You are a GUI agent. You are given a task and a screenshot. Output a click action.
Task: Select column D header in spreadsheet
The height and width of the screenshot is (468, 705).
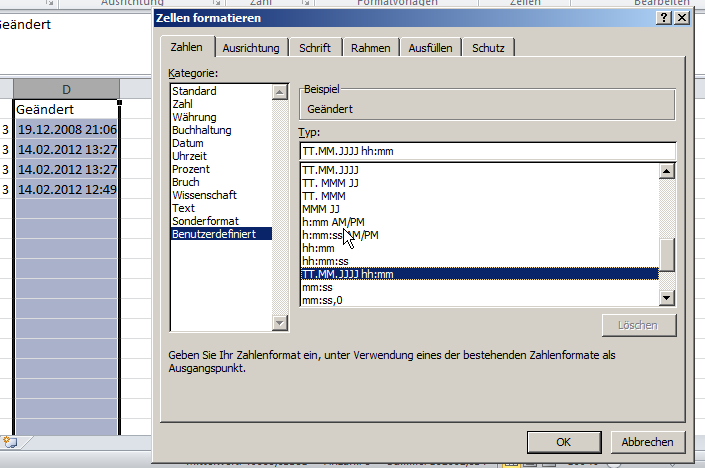click(67, 89)
